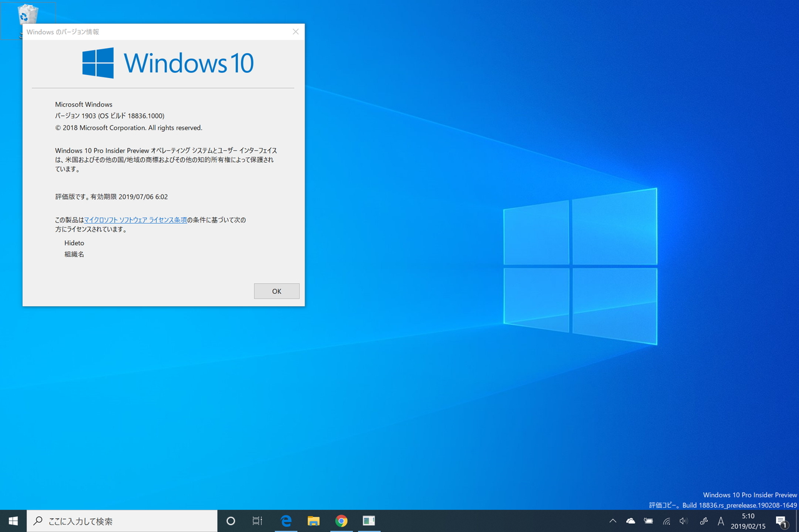
Task: Open the Start menu
Action: coord(12,521)
